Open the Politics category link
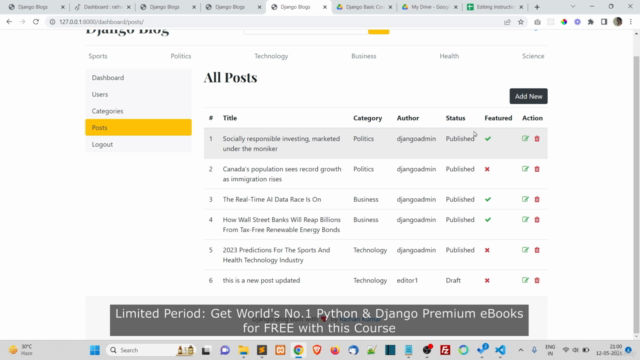 pyautogui.click(x=181, y=56)
